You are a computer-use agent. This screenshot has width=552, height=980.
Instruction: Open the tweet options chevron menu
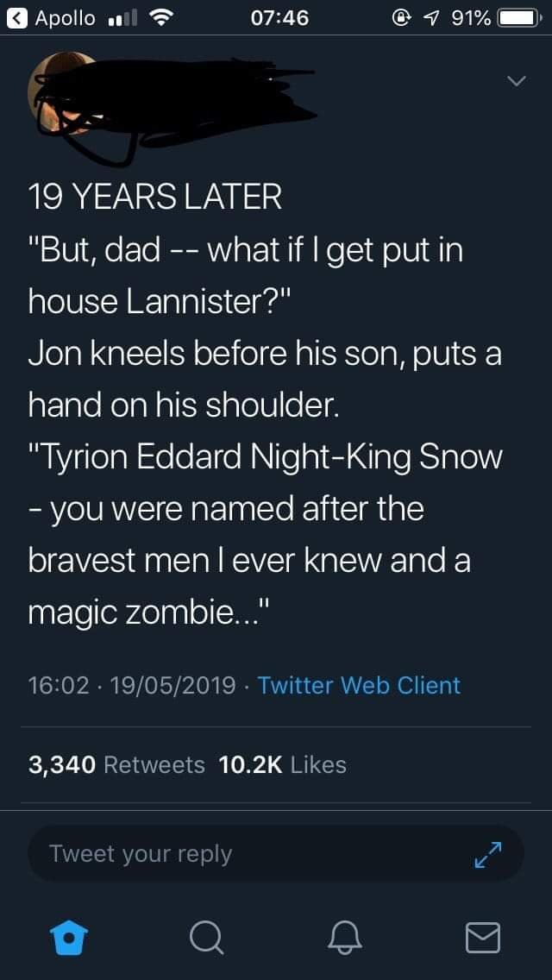click(515, 82)
